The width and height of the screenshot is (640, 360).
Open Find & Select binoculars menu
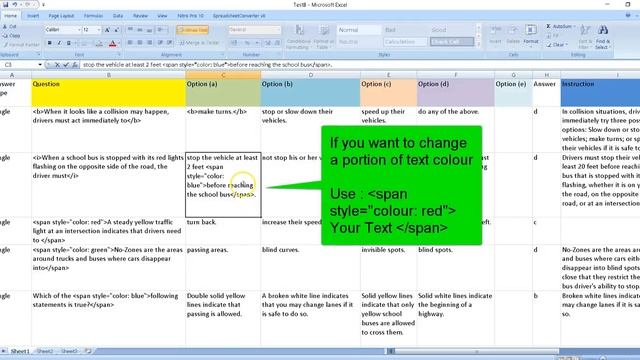click(602, 37)
